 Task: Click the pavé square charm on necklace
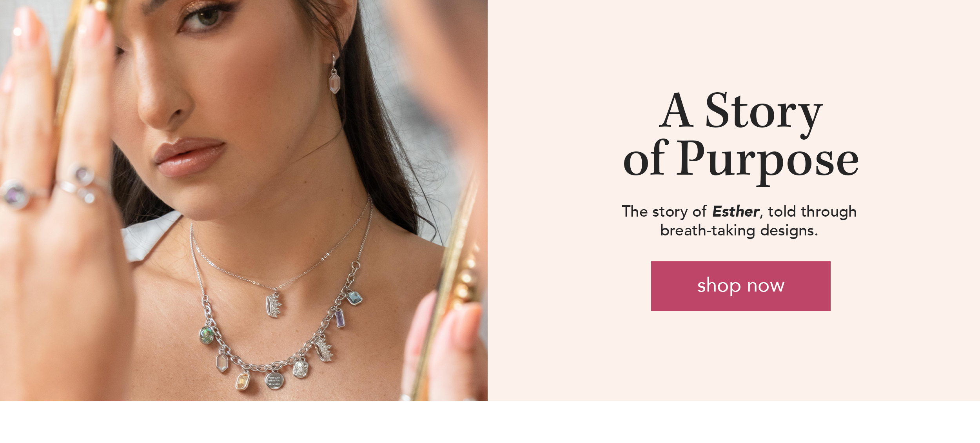tap(301, 369)
